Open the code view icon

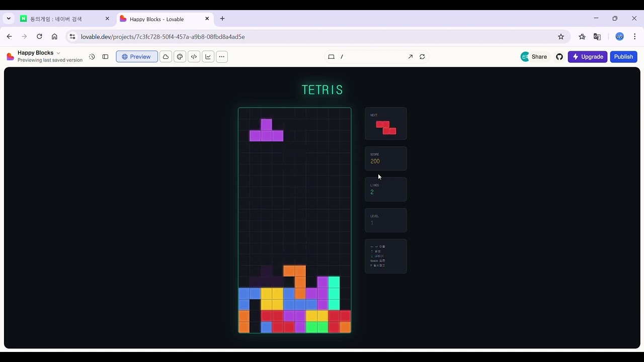(x=194, y=57)
